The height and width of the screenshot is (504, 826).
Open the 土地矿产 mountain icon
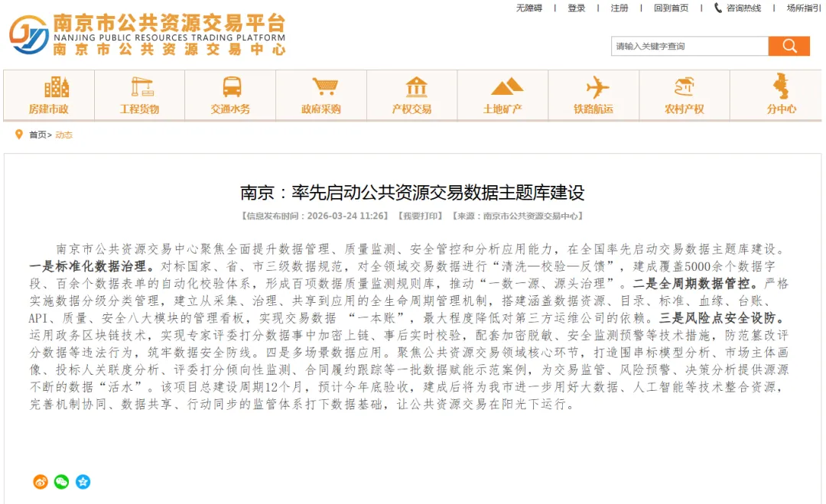click(x=507, y=87)
